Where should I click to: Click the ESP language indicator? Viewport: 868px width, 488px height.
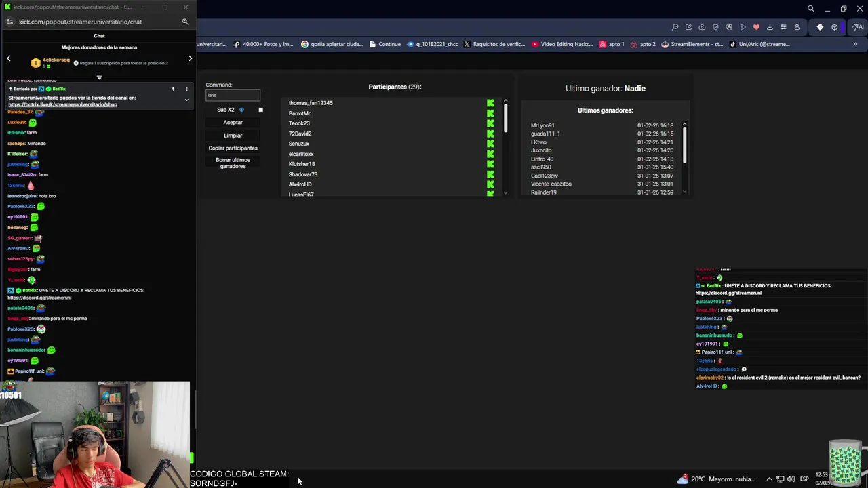[x=804, y=479]
